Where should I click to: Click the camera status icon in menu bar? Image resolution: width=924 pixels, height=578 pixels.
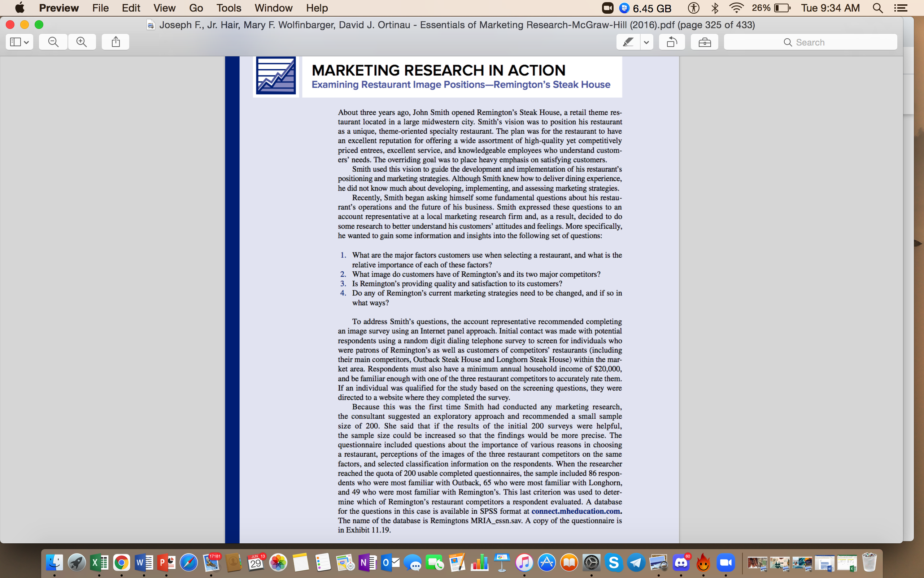click(607, 8)
